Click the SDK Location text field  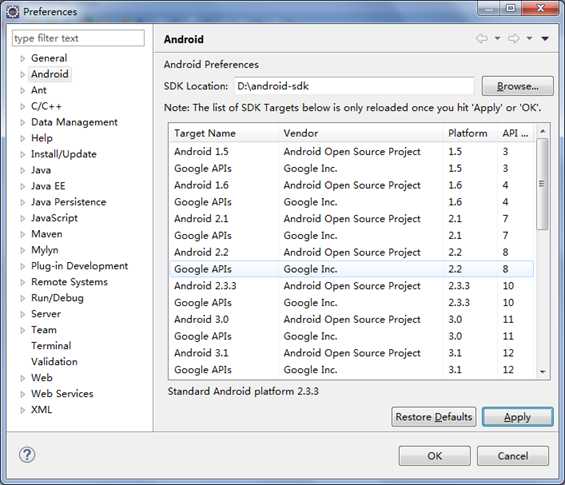click(x=354, y=86)
